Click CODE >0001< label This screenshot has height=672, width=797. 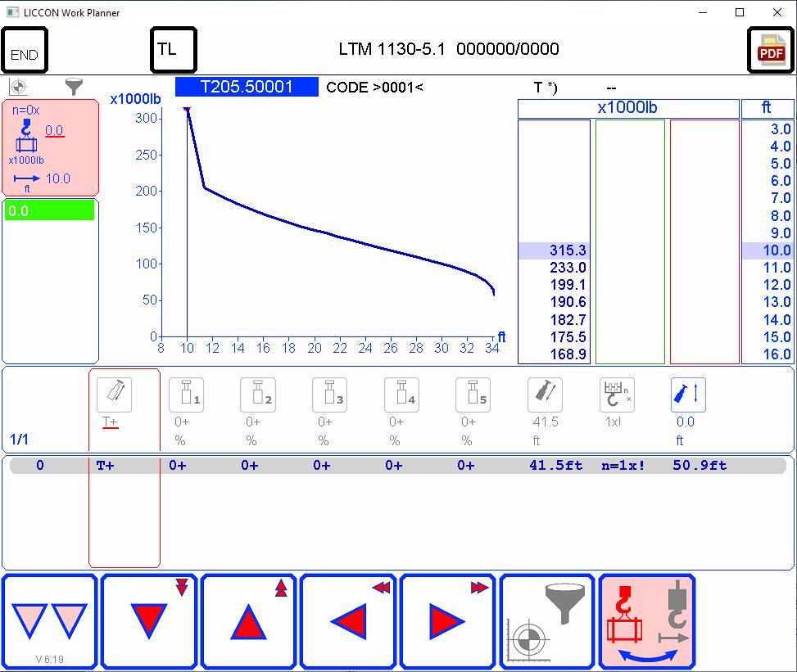374,88
